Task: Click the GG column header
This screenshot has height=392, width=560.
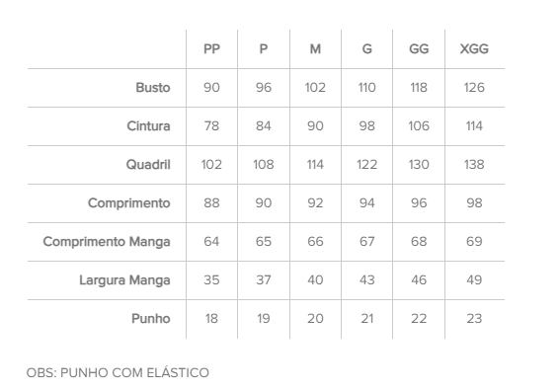Action: click(419, 49)
